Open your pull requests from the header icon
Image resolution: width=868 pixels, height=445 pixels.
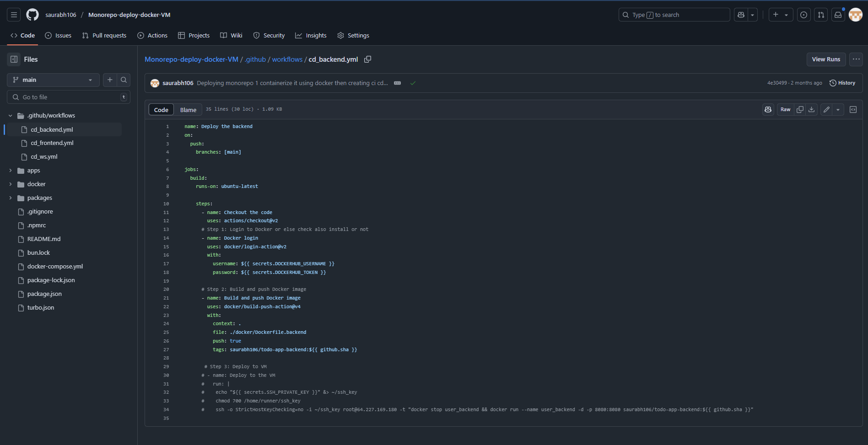tap(821, 15)
